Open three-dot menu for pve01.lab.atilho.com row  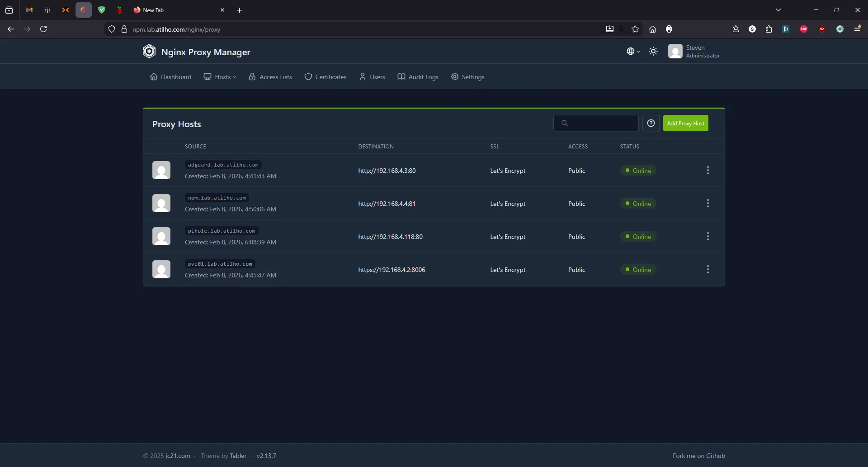[x=708, y=270]
